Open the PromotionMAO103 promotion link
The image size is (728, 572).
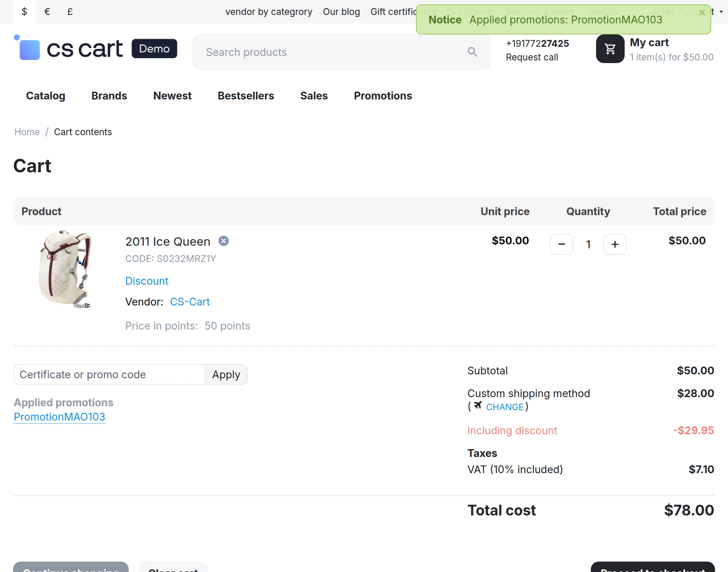(x=59, y=417)
